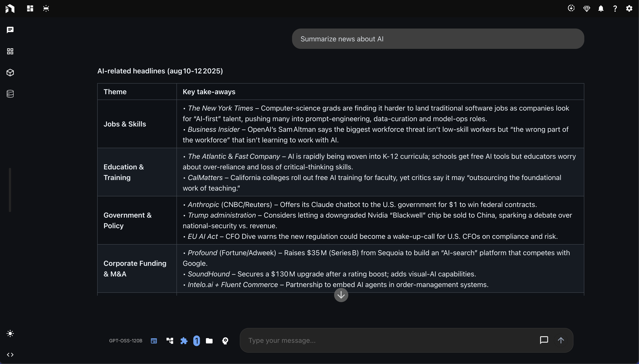Open the database stack sidebar icon

tap(10, 94)
